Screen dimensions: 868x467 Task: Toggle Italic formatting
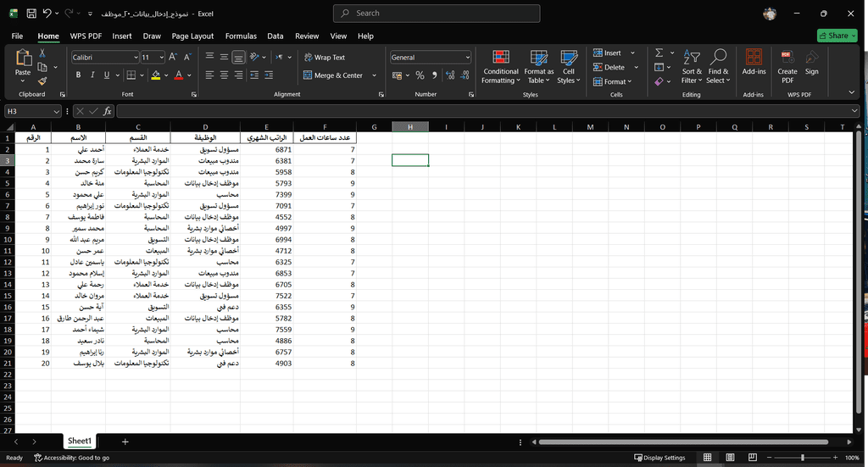click(92, 75)
